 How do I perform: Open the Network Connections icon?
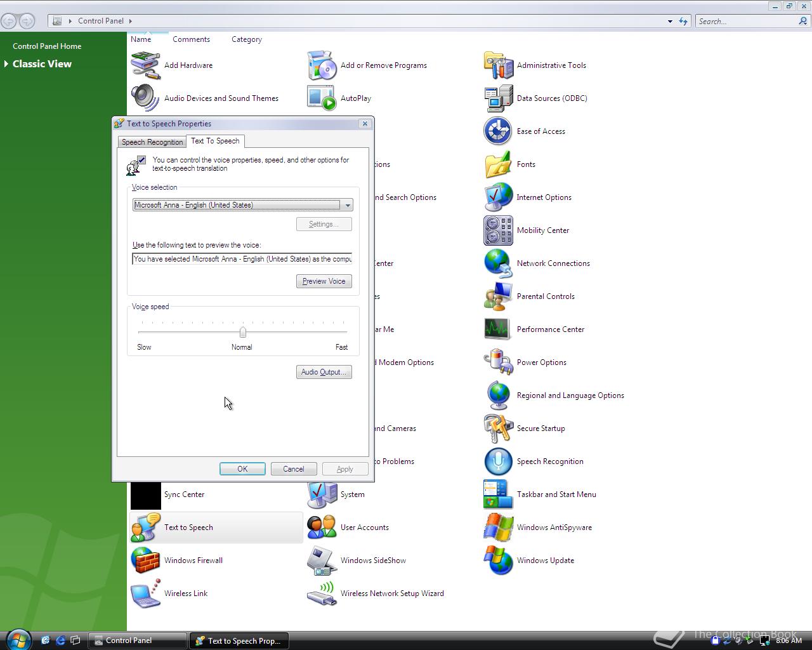coord(498,263)
